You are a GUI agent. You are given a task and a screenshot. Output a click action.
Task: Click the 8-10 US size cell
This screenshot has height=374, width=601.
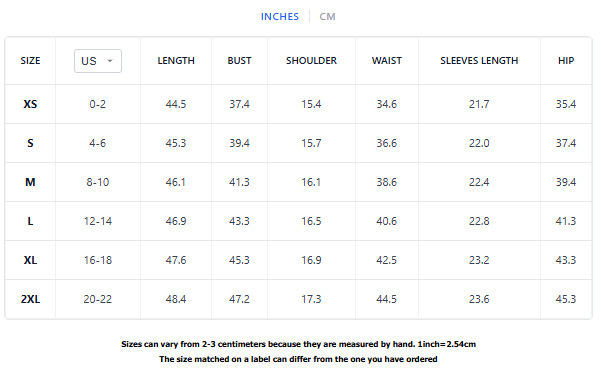(98, 182)
